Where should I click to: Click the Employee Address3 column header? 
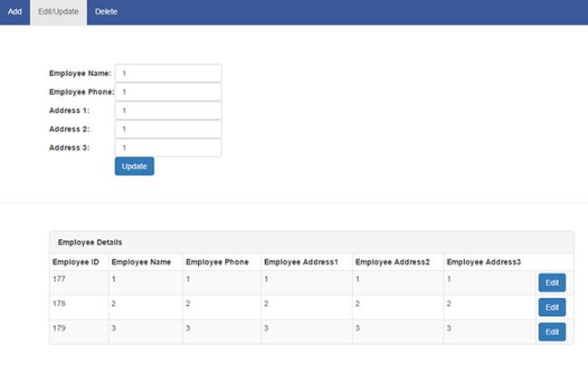[484, 262]
